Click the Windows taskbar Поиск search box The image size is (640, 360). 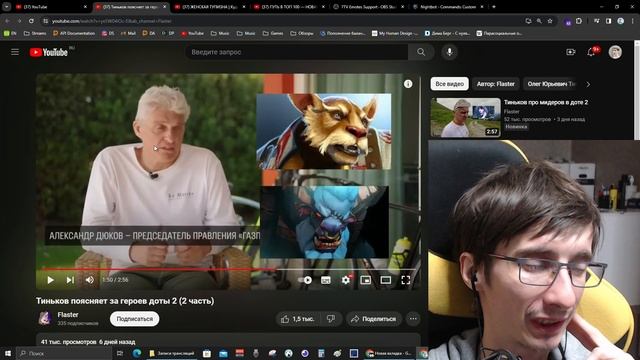[x=64, y=353]
